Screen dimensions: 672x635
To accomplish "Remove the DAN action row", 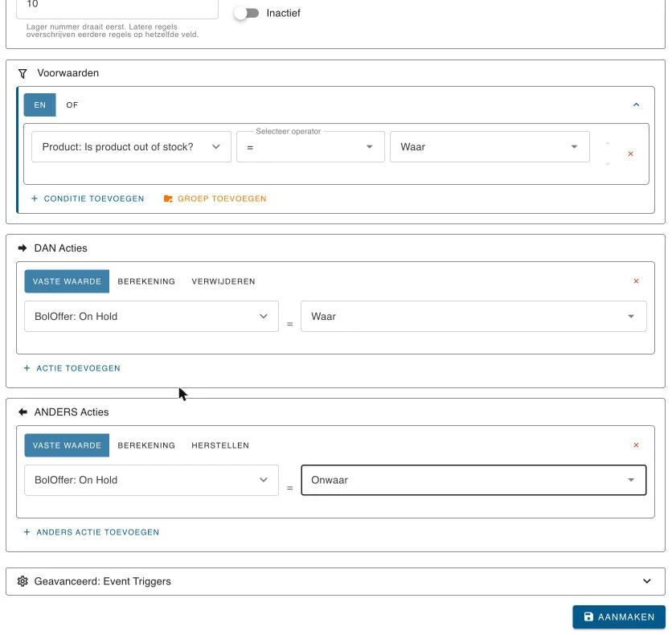I will [x=636, y=281].
